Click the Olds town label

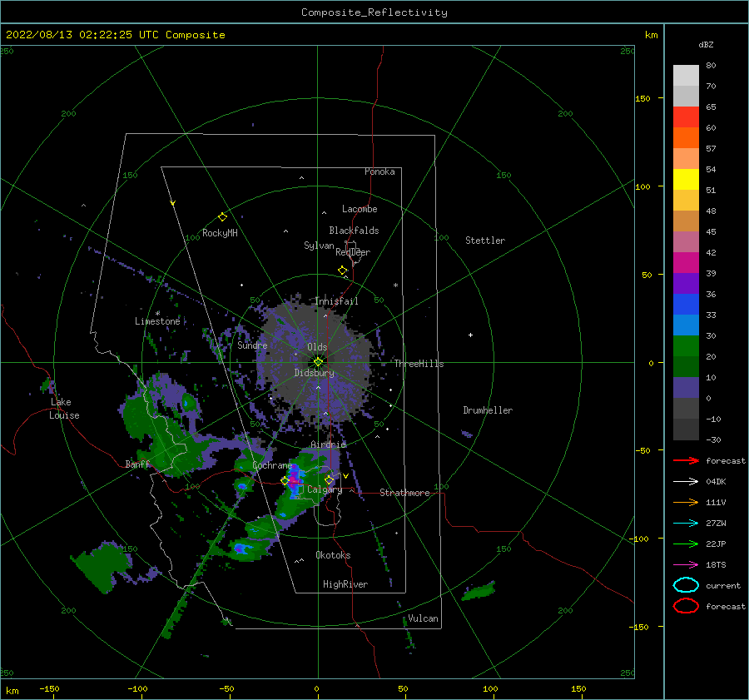tap(317, 347)
